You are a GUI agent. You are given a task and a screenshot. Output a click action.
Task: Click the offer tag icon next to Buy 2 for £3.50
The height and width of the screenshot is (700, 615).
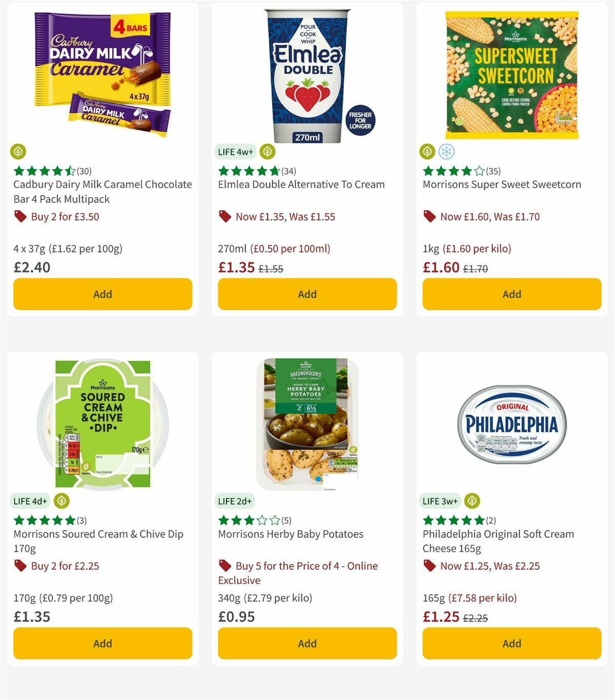click(x=20, y=216)
